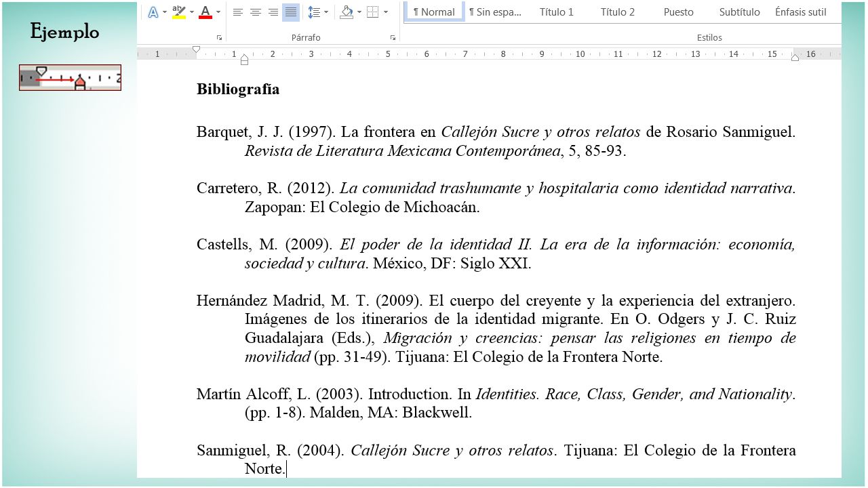Screen dimensions: 868x488
Task: Apply yellow text highlight color
Action: (x=179, y=12)
